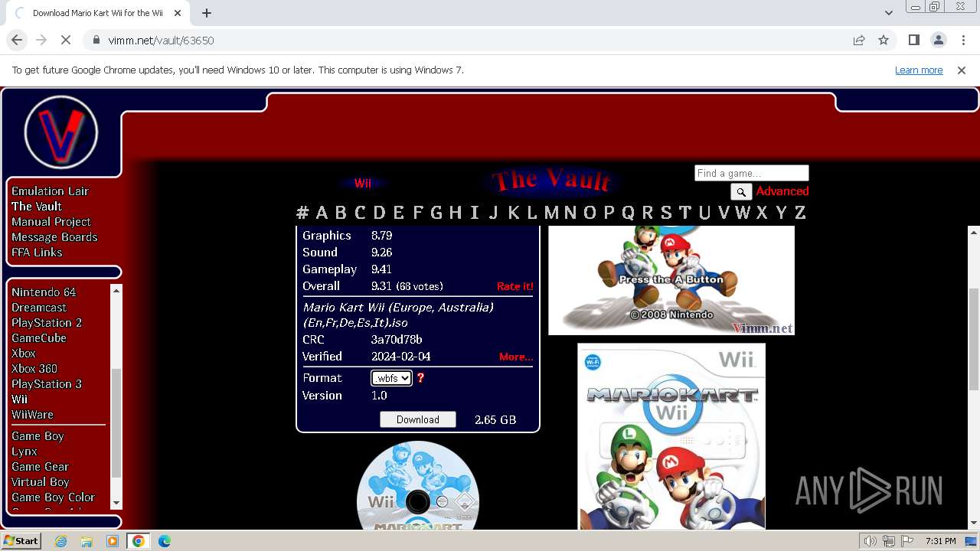This screenshot has width=980, height=551.
Task: Click The Vault title logo
Action: (551, 181)
